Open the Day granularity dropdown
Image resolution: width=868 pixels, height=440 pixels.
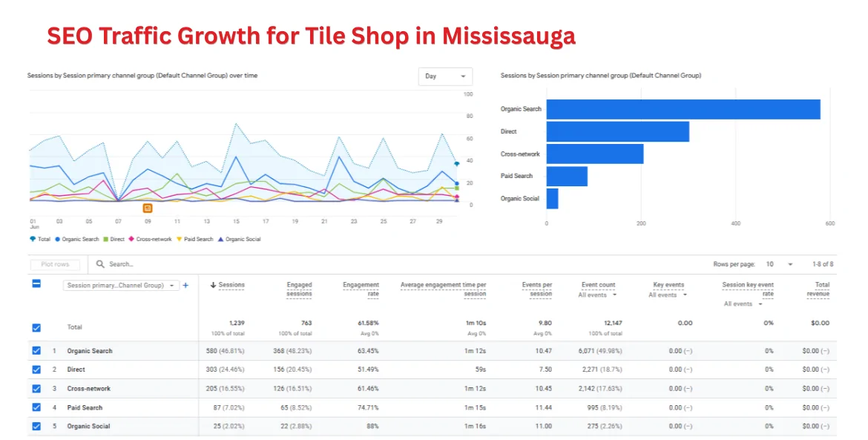pos(445,76)
